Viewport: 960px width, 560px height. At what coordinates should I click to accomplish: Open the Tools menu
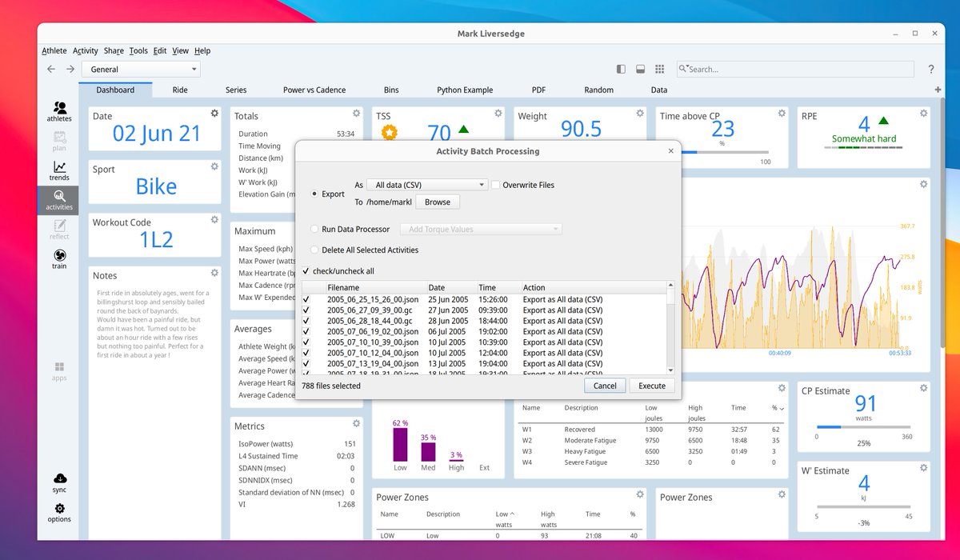tap(138, 50)
